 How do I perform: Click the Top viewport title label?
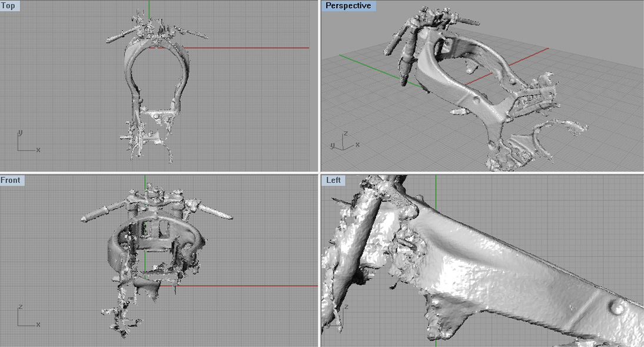[9, 6]
